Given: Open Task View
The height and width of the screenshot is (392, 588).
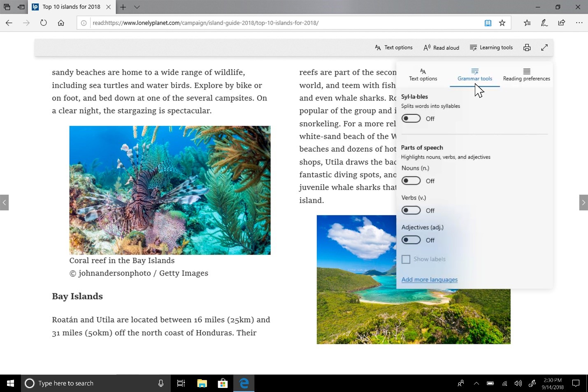Looking at the screenshot, I should point(181,383).
